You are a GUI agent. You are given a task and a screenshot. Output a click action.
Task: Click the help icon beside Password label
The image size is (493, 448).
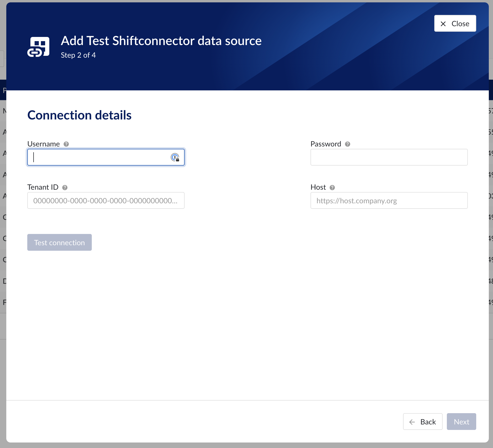pyautogui.click(x=348, y=144)
